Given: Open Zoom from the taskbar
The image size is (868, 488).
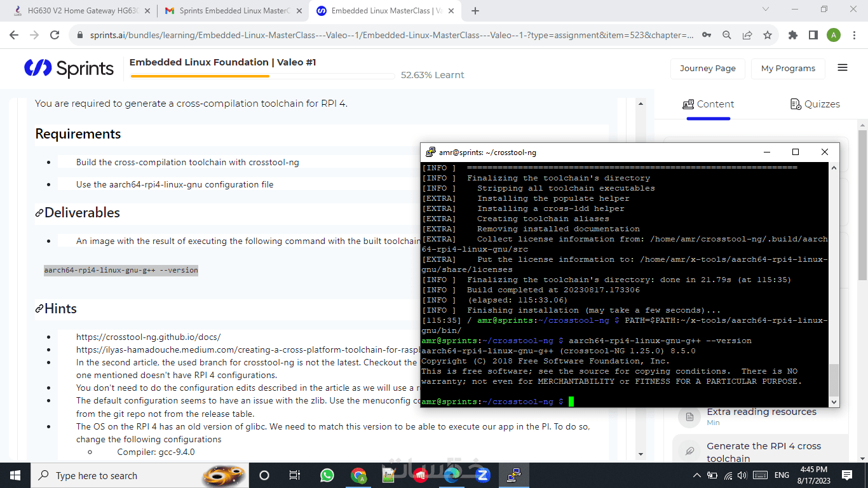Looking at the screenshot, I should click(x=482, y=475).
